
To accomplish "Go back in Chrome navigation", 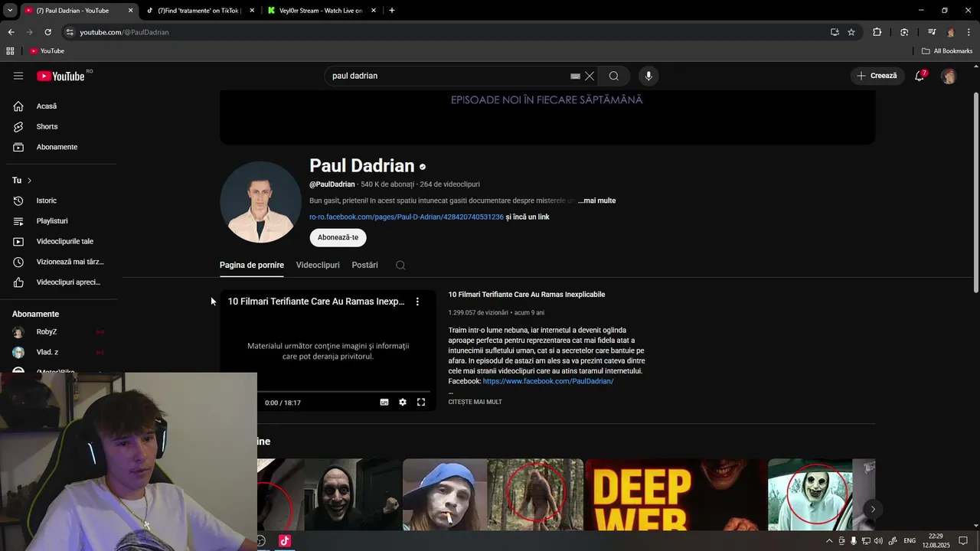I will pyautogui.click(x=11, y=32).
